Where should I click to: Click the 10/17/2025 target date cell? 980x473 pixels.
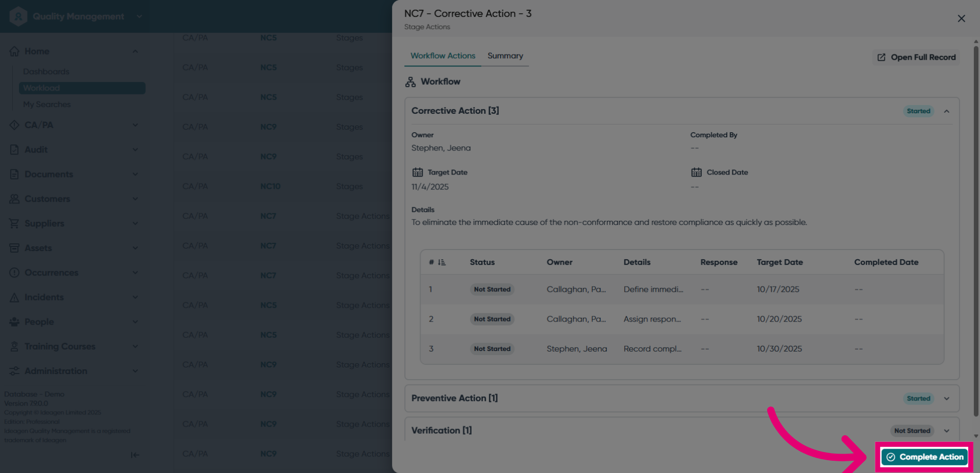(778, 289)
